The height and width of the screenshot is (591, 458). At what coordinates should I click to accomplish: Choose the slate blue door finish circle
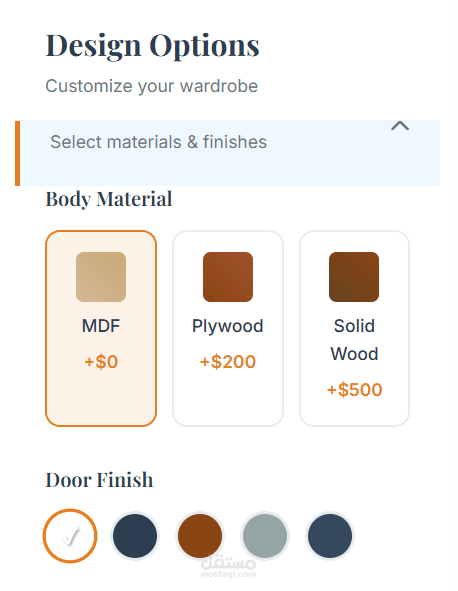[330, 536]
